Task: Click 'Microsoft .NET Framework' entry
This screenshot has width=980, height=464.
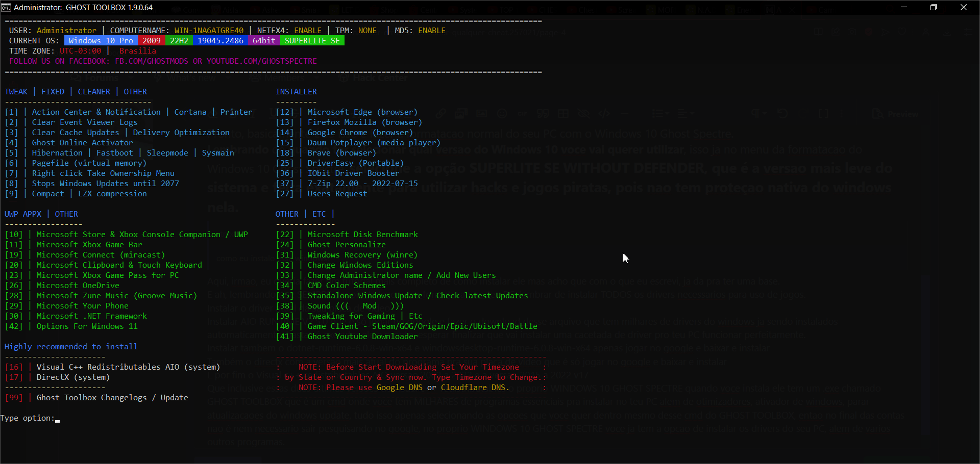Action: coord(91,316)
